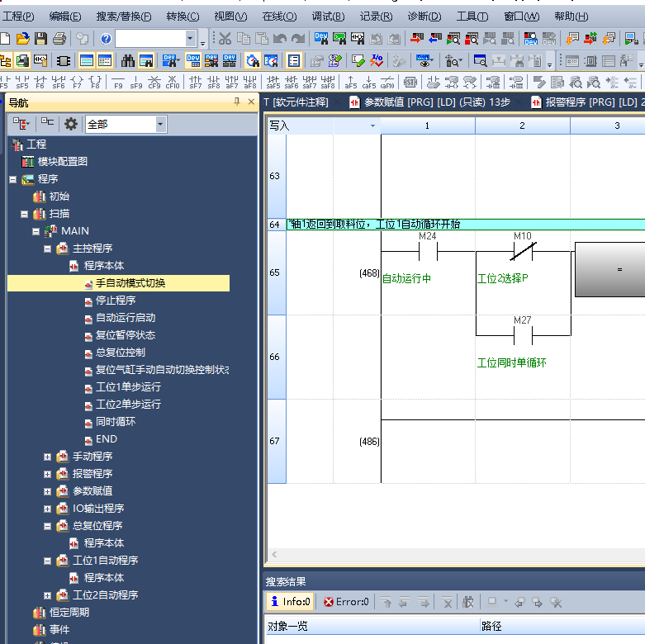The width and height of the screenshot is (645, 644).
Task: Click the binoculars find device icon
Action: (128, 60)
